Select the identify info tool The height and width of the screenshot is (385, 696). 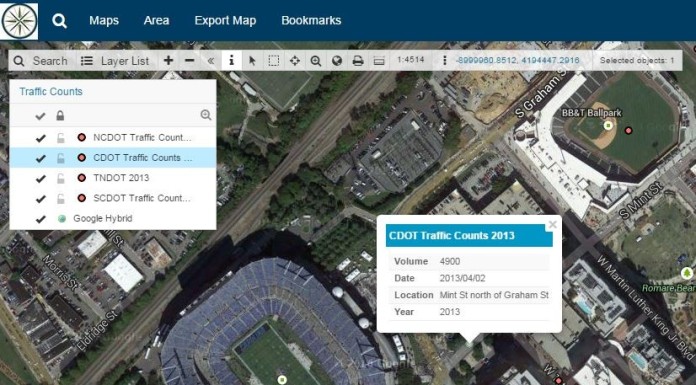point(231,60)
